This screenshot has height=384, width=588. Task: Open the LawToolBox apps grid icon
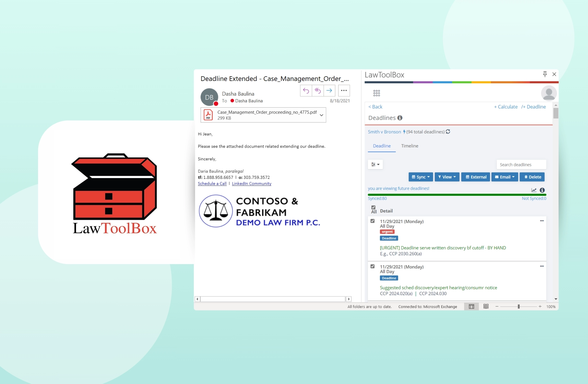click(377, 93)
